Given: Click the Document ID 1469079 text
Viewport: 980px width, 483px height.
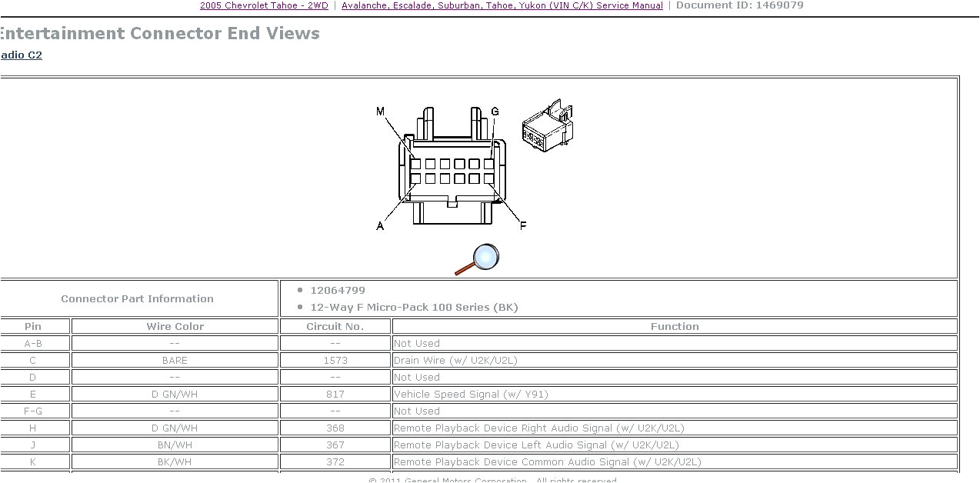Looking at the screenshot, I should click(738, 5).
